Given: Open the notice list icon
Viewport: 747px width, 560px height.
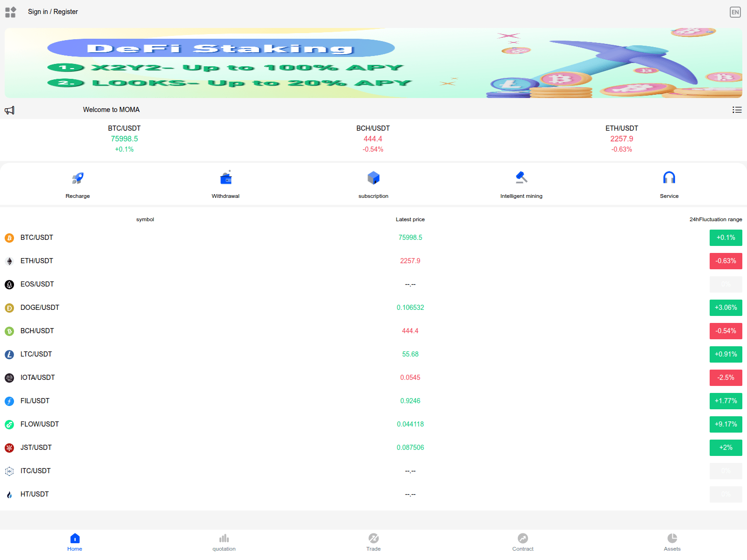Looking at the screenshot, I should click(x=737, y=110).
